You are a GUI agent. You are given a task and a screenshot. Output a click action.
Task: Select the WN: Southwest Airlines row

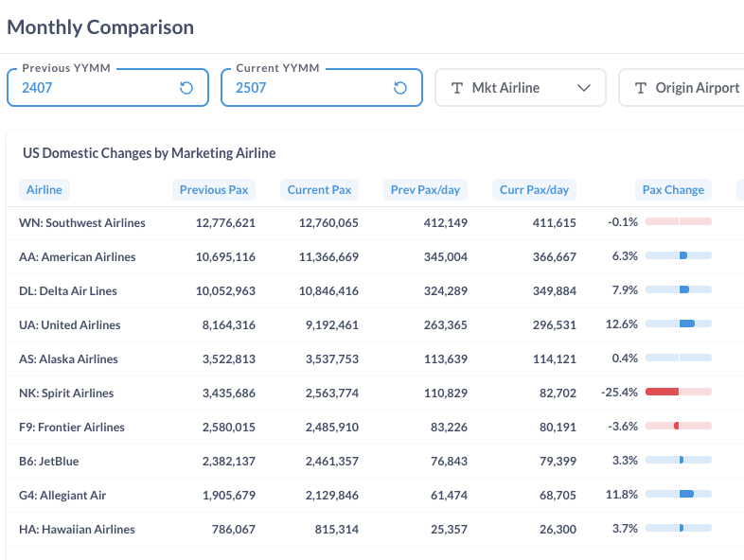(376, 223)
